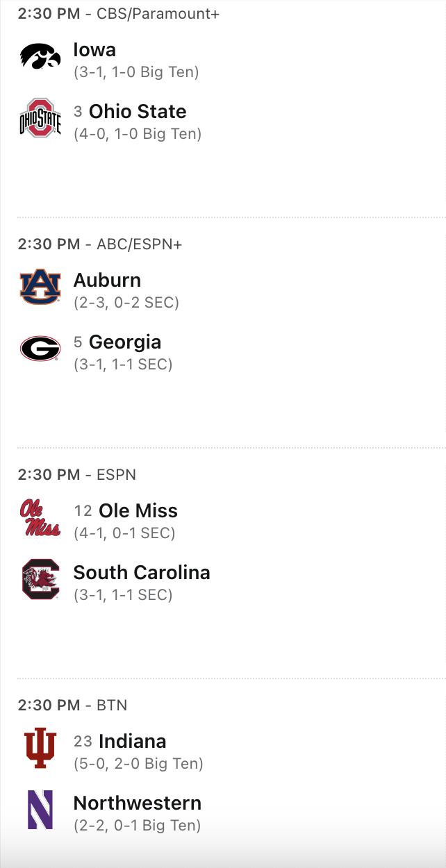The image size is (446, 868).
Task: Open the South Carolina team link
Action: 142,573
